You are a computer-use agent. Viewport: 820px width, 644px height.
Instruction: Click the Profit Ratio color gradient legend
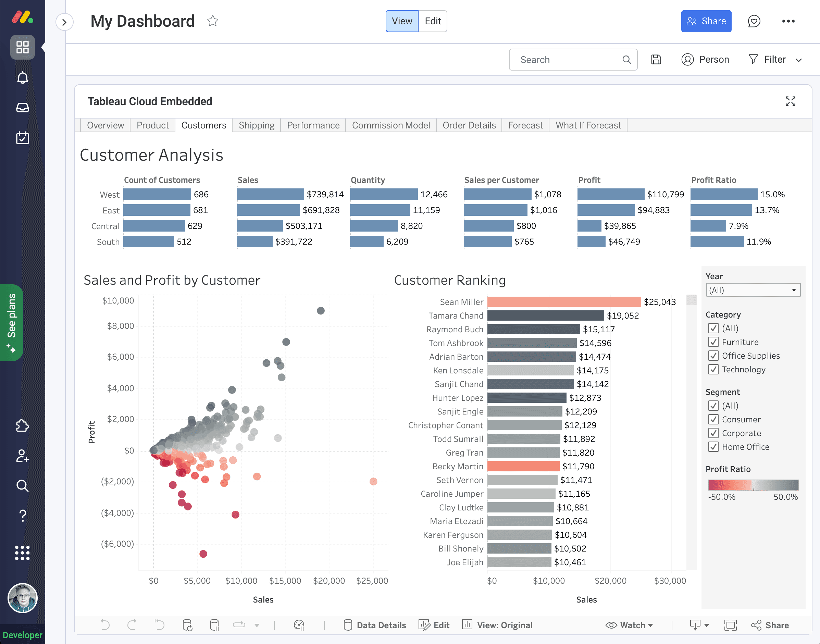click(x=753, y=485)
